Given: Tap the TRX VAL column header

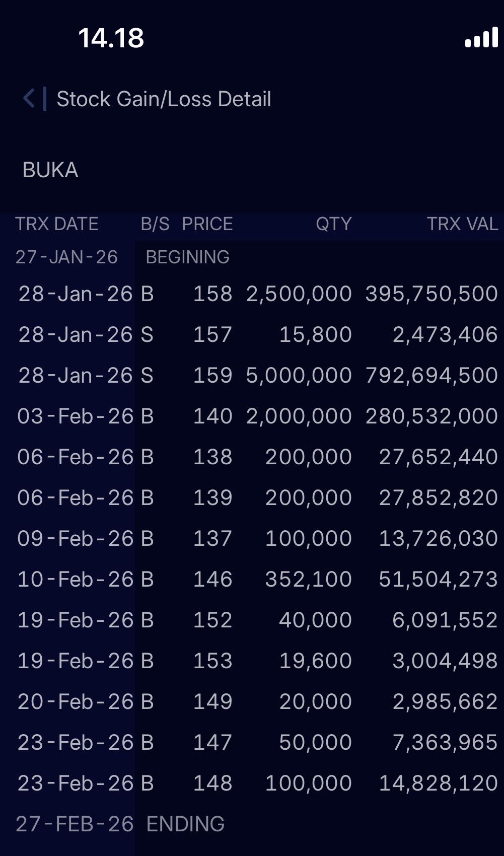Looking at the screenshot, I should [x=462, y=224].
